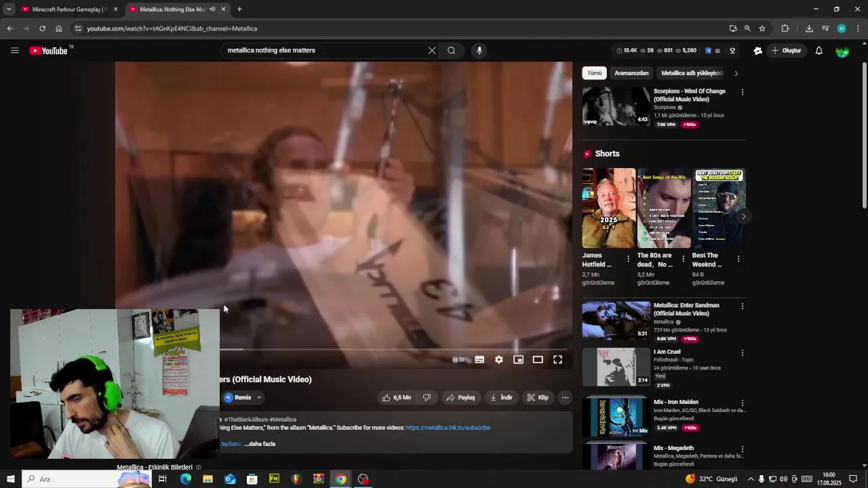Image resolution: width=868 pixels, height=488 pixels.
Task: Show more Shorts with the right arrow
Action: 744,217
